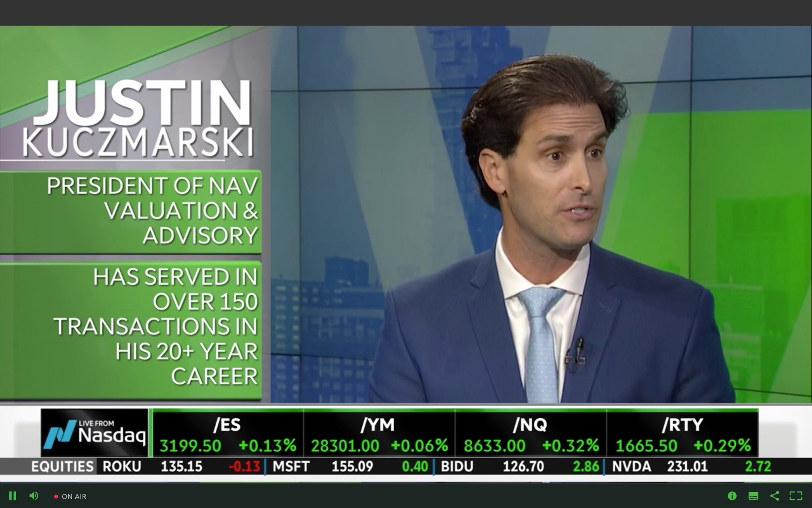Mute the player volume

tap(34, 496)
